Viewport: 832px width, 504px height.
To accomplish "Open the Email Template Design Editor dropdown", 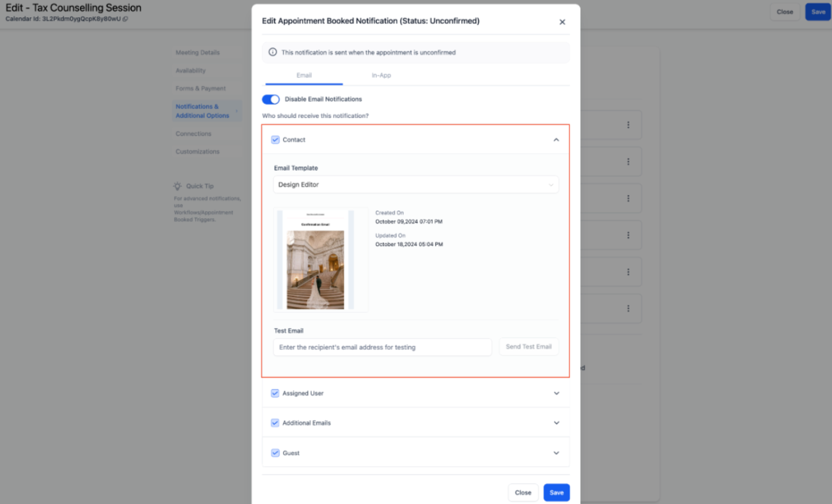I will tap(416, 185).
